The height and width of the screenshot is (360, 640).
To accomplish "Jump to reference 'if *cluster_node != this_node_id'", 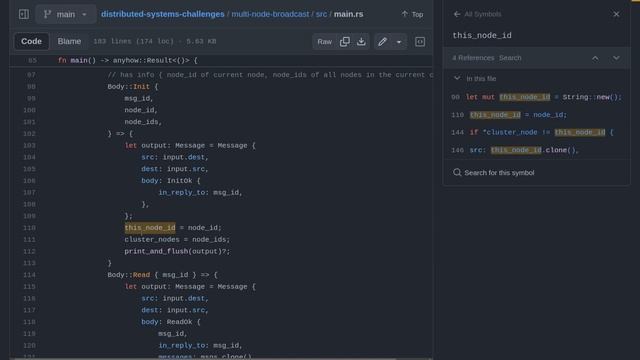I will [x=536, y=132].
